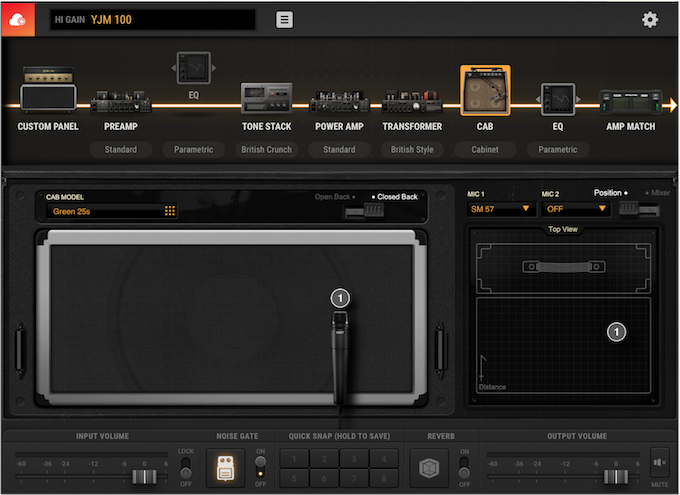The image size is (680, 495).
Task: Select the EQ module after Cab
Action: tap(558, 99)
